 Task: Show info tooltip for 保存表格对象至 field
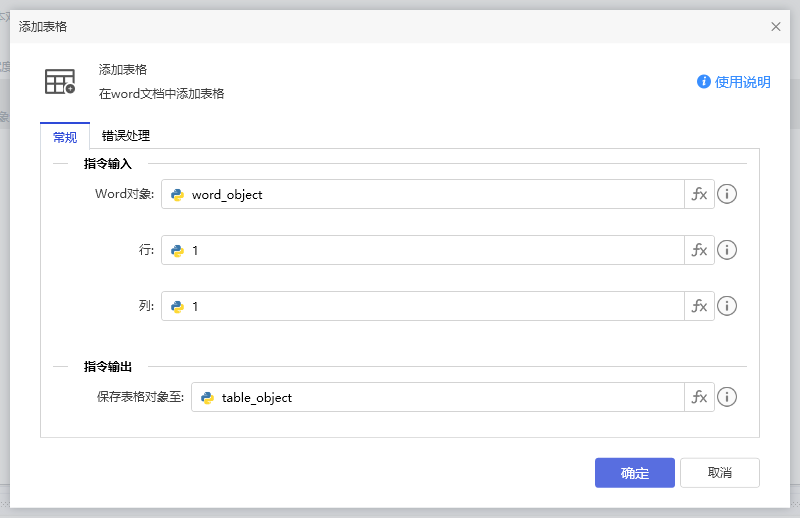727,397
